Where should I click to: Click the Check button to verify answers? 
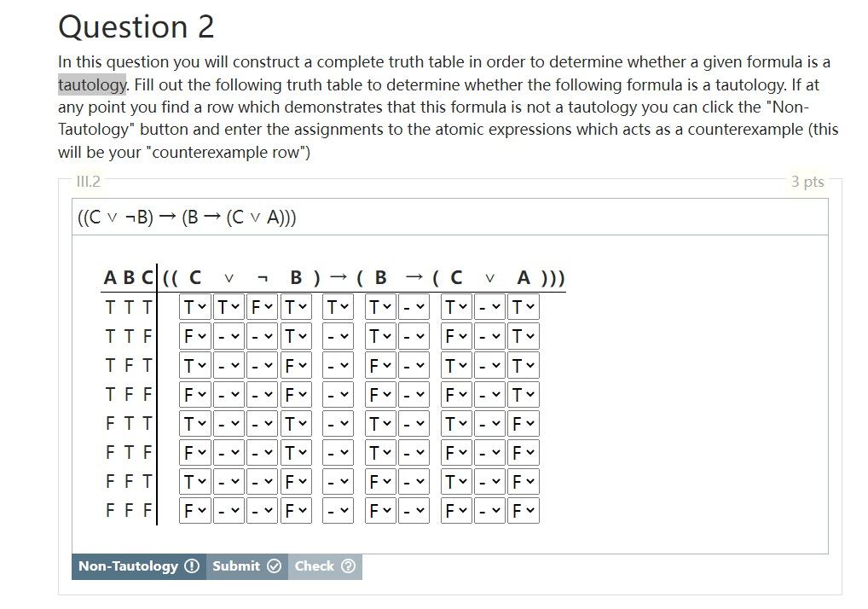point(325,565)
